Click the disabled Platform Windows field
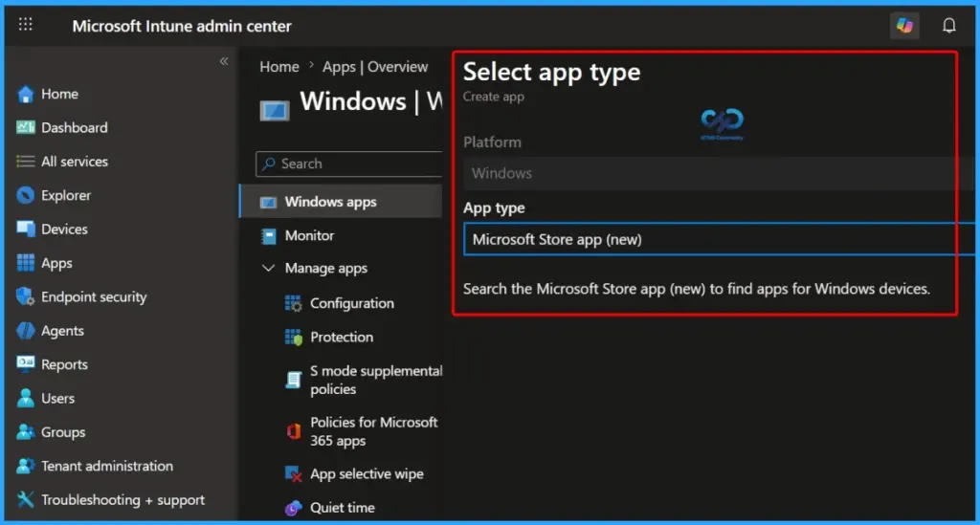This screenshot has width=980, height=525. point(719,173)
